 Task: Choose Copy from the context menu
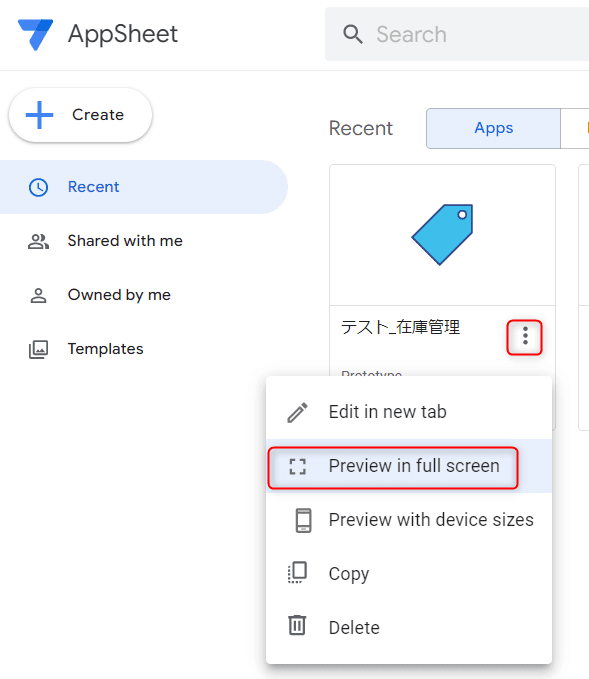pos(409,574)
